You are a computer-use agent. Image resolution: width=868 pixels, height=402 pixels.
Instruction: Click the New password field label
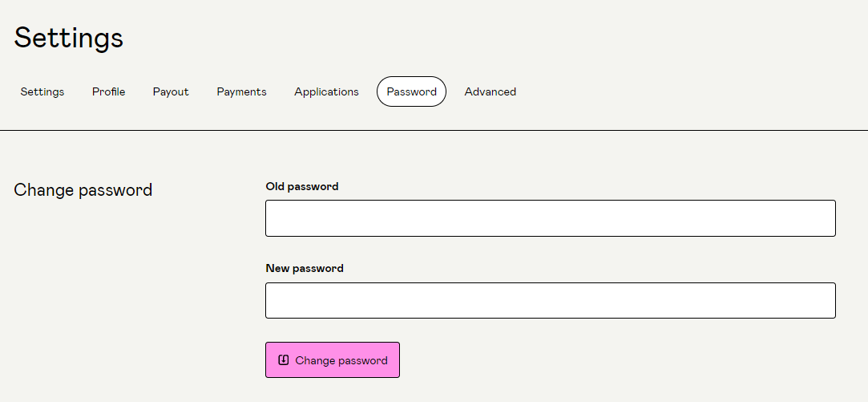click(x=305, y=268)
